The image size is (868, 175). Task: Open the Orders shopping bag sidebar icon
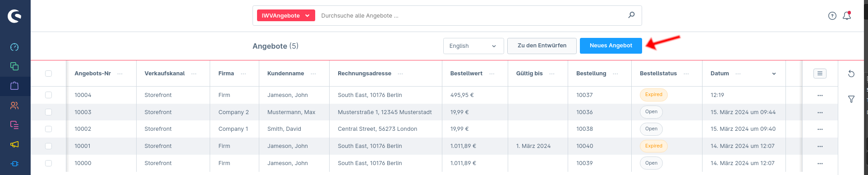coord(14,86)
